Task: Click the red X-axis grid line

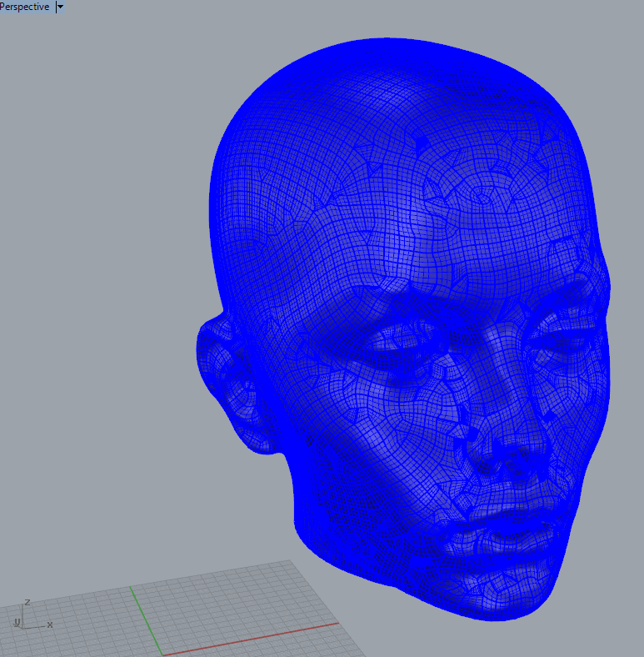Action: pos(250,637)
